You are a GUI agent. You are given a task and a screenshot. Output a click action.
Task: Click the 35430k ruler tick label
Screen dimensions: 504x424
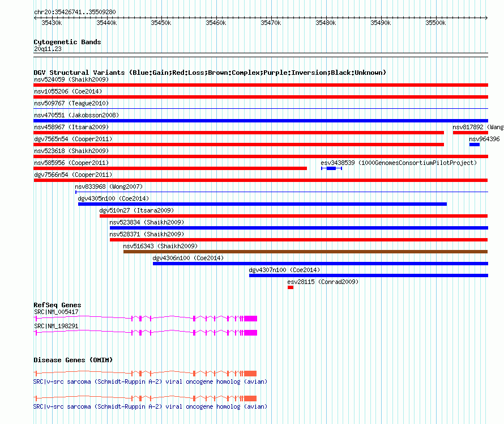[x=52, y=23]
